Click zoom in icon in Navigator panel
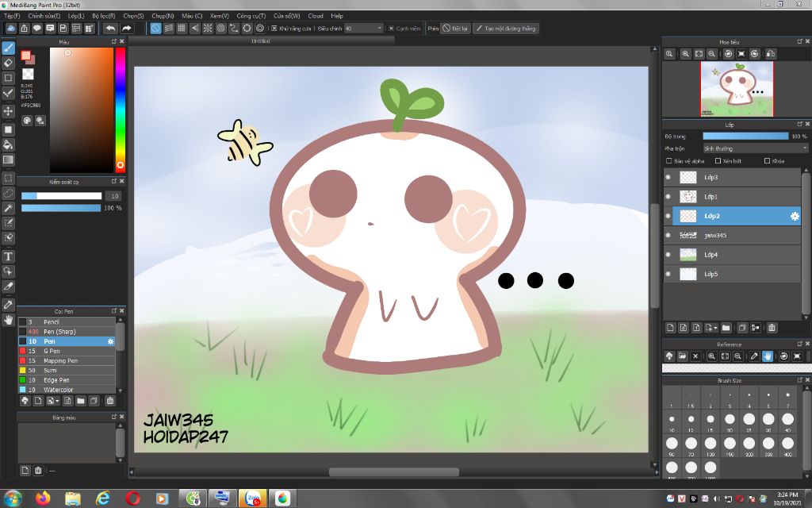The image size is (812, 508). click(686, 54)
